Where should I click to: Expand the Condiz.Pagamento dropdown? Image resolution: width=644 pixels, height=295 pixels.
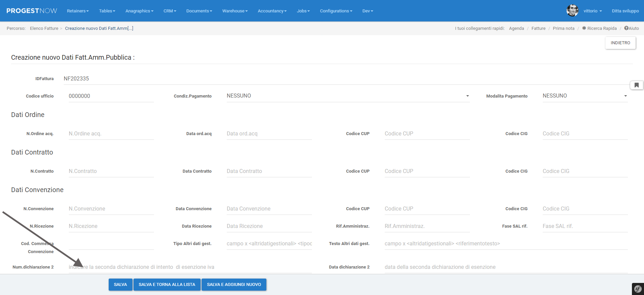pyautogui.click(x=348, y=96)
